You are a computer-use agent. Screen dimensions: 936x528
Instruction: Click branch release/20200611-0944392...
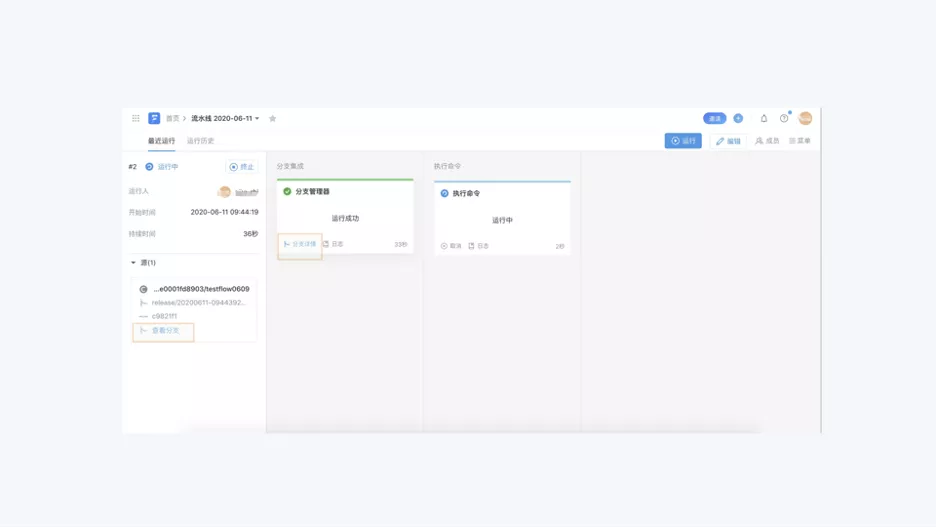198,302
